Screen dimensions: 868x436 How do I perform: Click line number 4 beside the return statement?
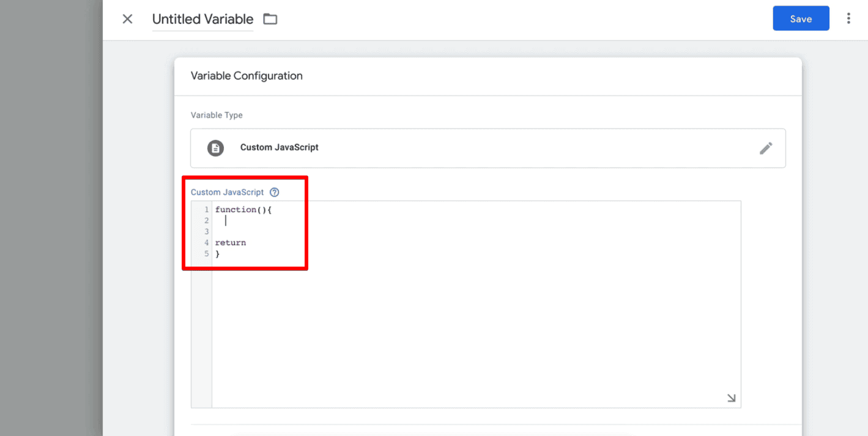207,242
